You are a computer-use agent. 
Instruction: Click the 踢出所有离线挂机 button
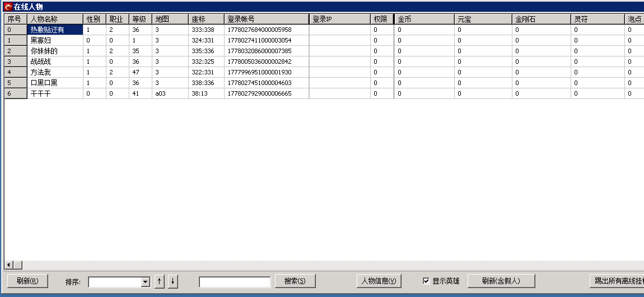pyautogui.click(x=617, y=281)
